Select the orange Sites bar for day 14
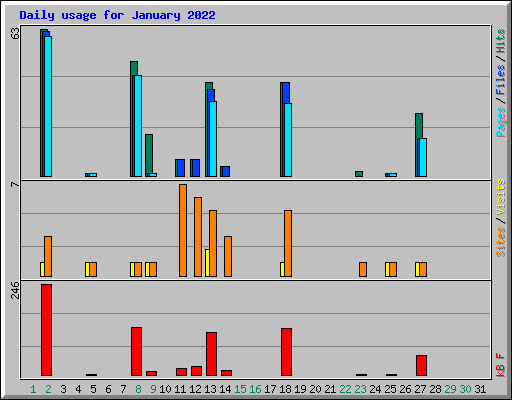512x400 pixels. [x=228, y=256]
